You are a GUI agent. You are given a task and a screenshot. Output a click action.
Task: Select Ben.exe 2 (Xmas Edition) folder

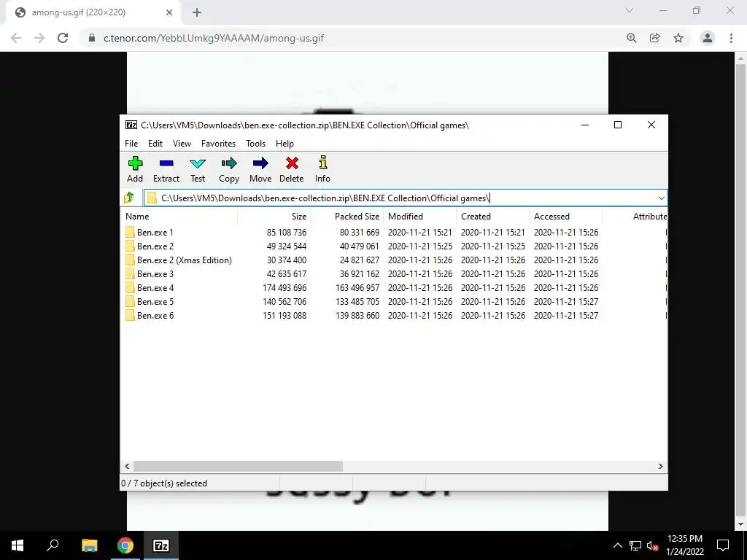click(x=185, y=260)
